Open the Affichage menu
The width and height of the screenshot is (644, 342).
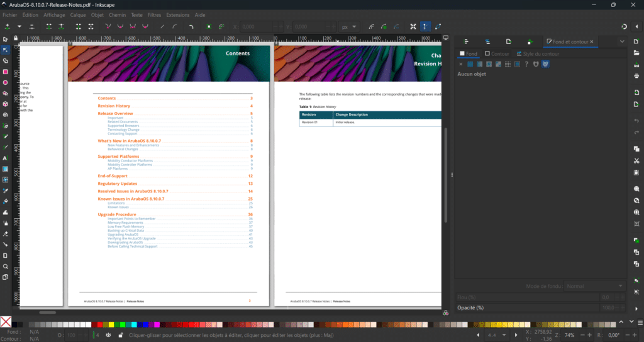pyautogui.click(x=54, y=15)
